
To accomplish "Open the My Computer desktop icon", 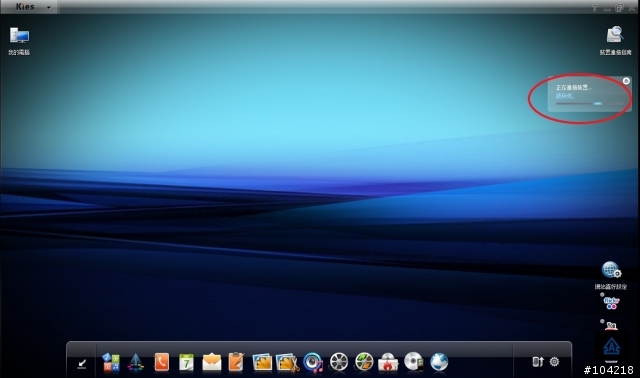I will (19, 36).
